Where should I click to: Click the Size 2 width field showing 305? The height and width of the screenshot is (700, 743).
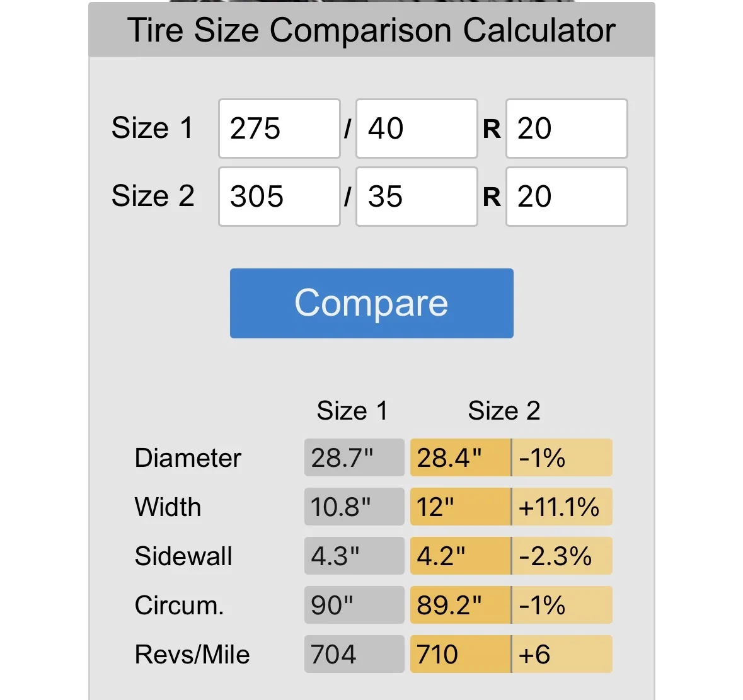[x=279, y=197]
